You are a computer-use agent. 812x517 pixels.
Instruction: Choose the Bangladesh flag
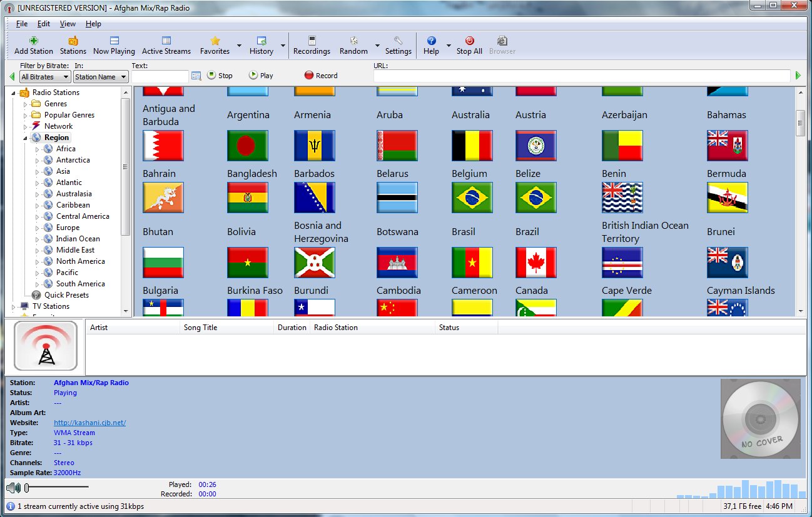point(248,146)
